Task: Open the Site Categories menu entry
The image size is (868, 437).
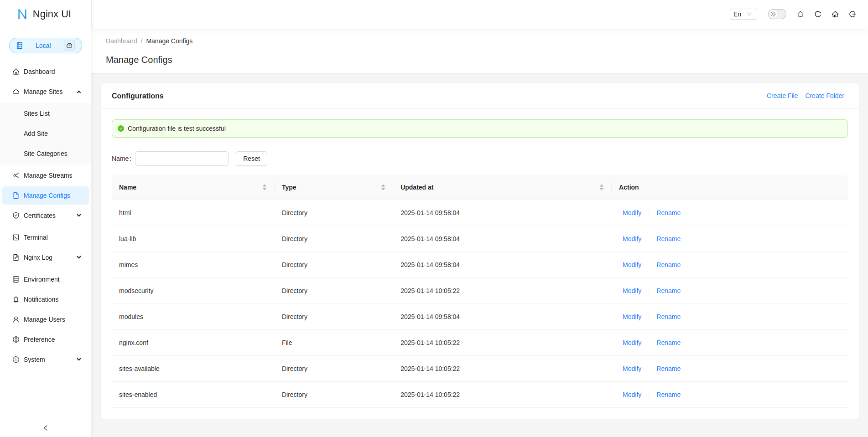Action: coord(45,154)
